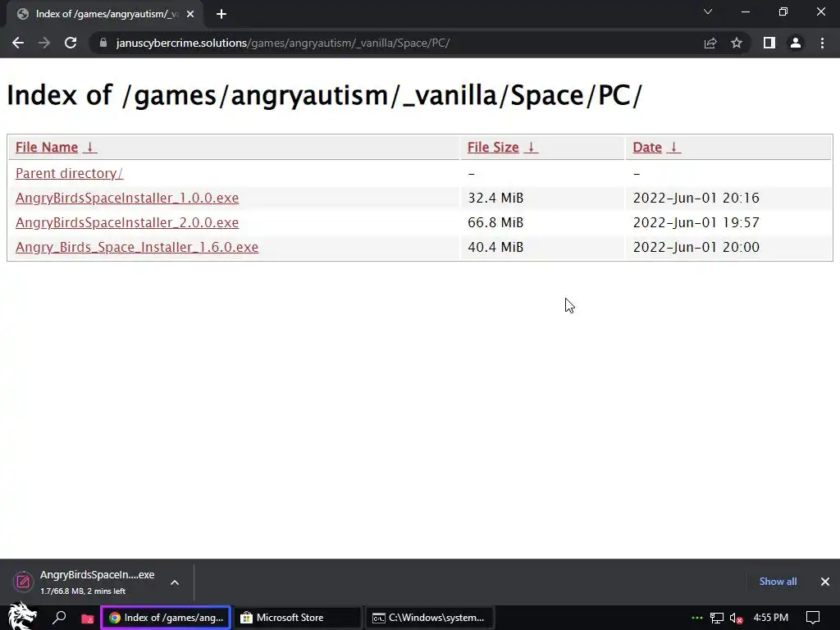Open the Chrome profile menu
840x630 pixels.
tap(796, 43)
